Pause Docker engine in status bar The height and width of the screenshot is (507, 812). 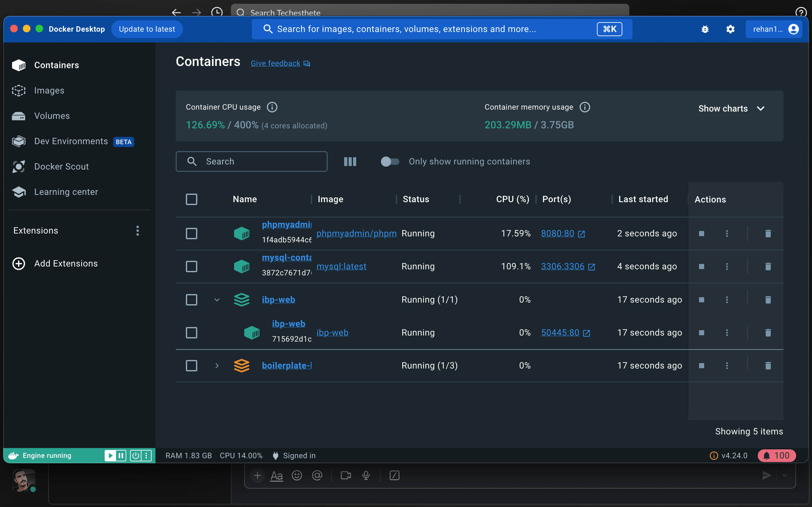pos(121,455)
